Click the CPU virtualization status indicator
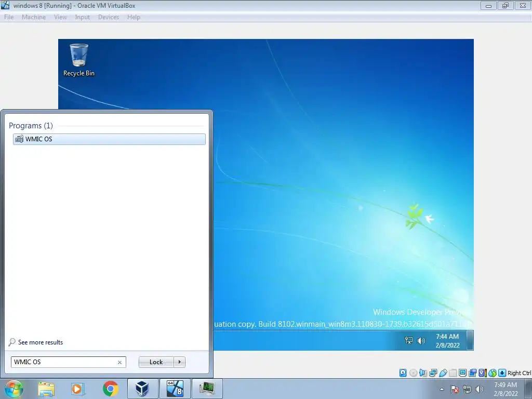 click(482, 373)
